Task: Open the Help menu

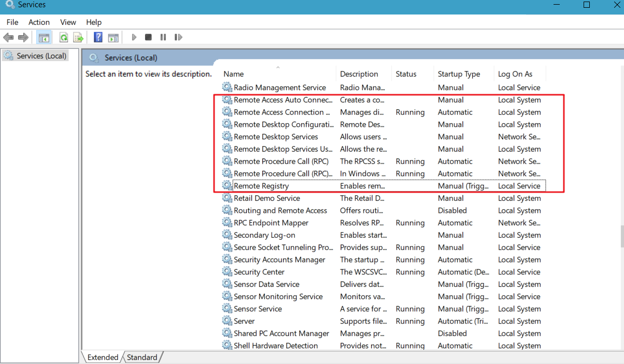Action: [x=94, y=22]
